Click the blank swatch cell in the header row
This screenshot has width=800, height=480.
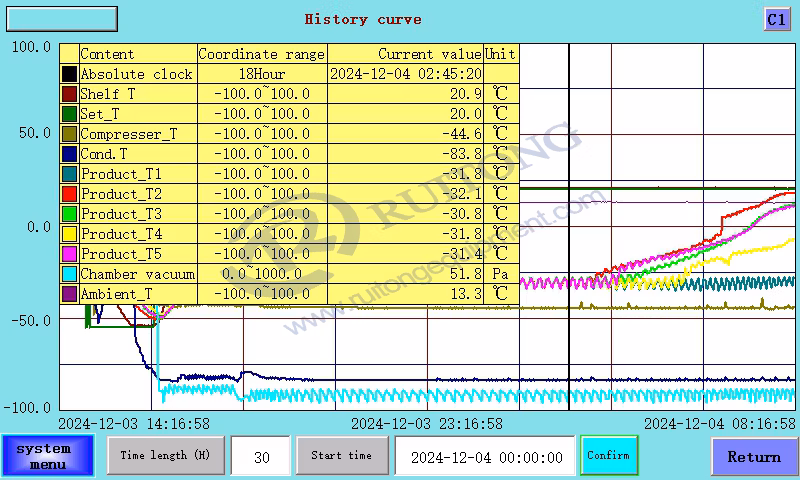coord(69,54)
